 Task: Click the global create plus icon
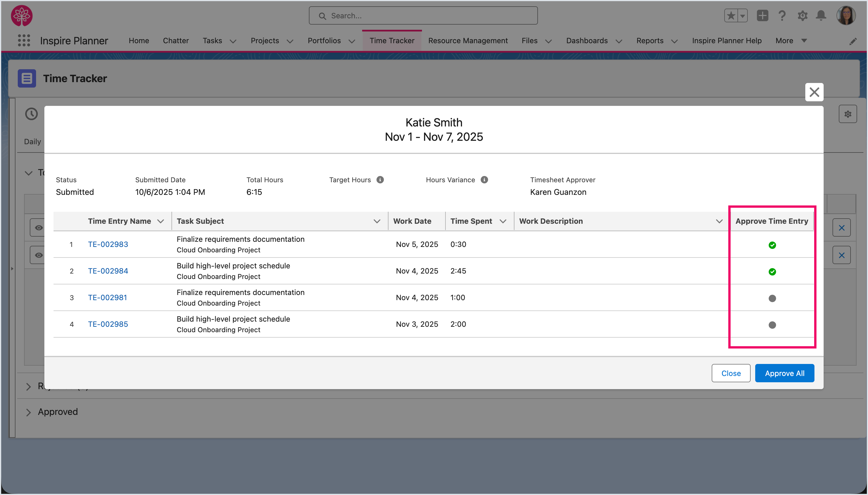coord(762,16)
